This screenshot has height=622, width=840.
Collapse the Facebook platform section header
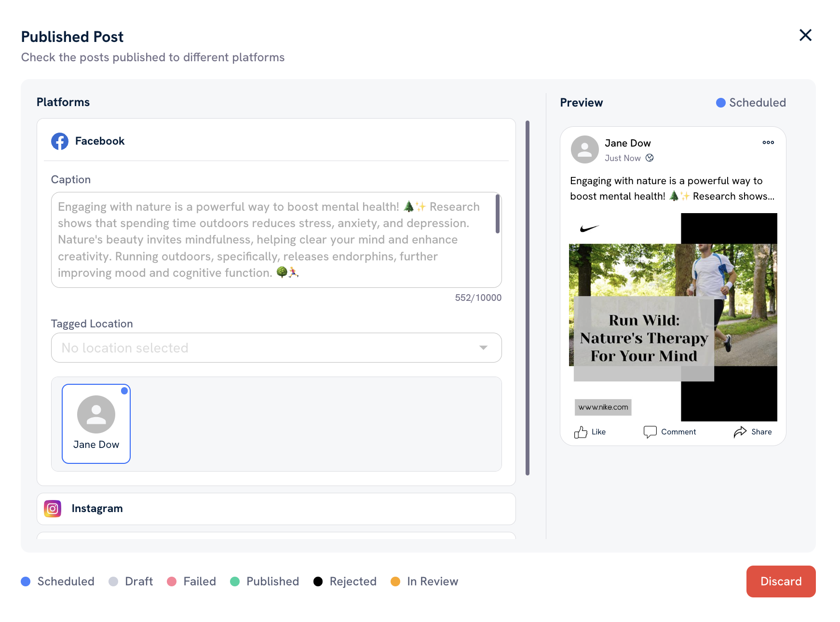click(276, 141)
